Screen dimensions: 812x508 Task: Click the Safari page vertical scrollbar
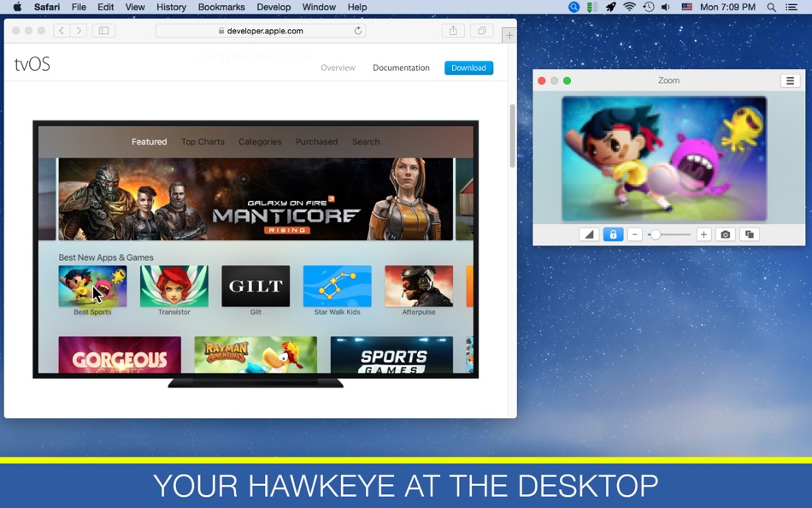[x=512, y=136]
